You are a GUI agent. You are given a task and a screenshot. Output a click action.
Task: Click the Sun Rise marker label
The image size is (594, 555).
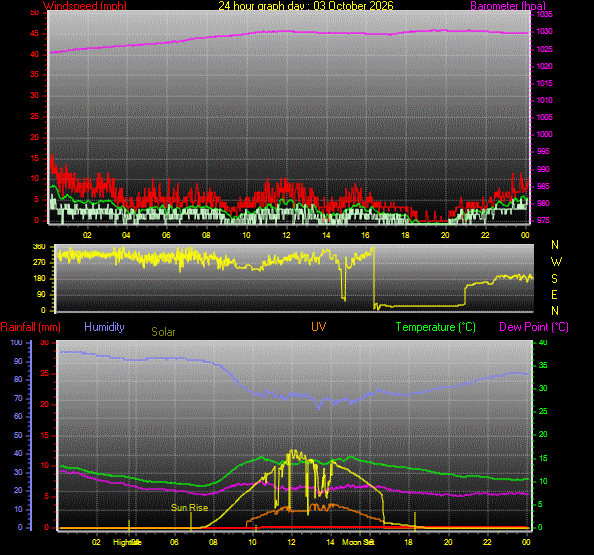pos(189,508)
